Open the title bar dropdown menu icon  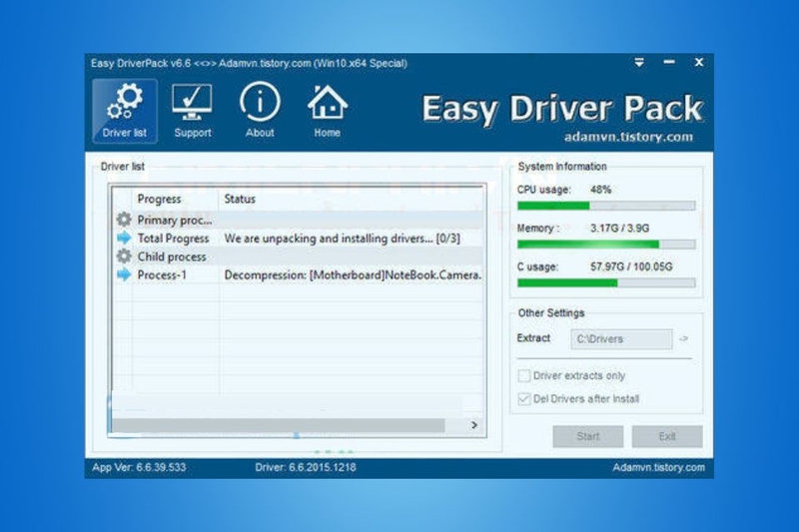tap(639, 63)
